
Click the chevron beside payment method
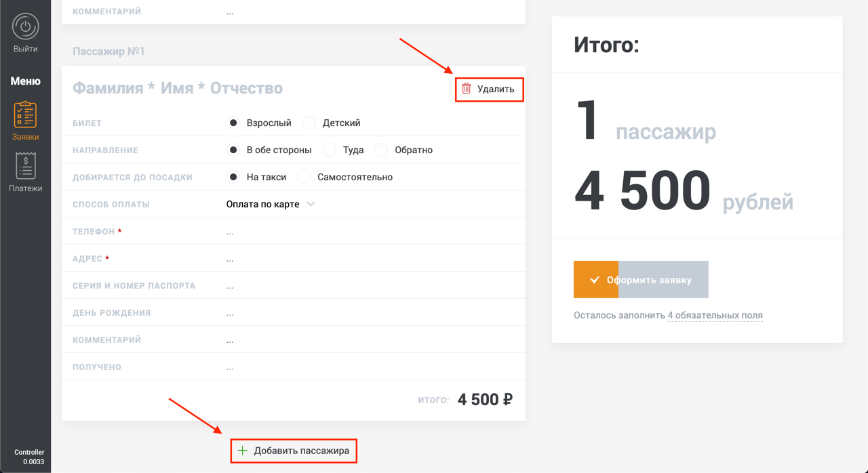(x=311, y=204)
